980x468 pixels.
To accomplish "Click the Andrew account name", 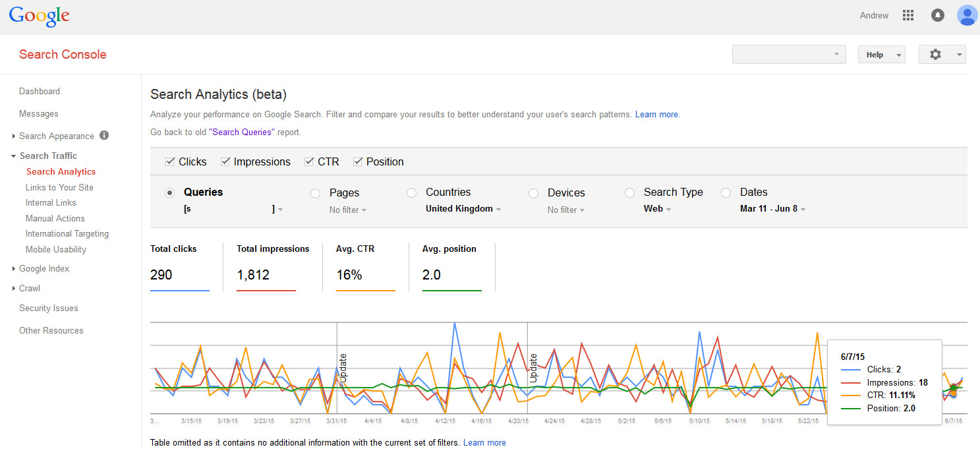I will [x=874, y=15].
